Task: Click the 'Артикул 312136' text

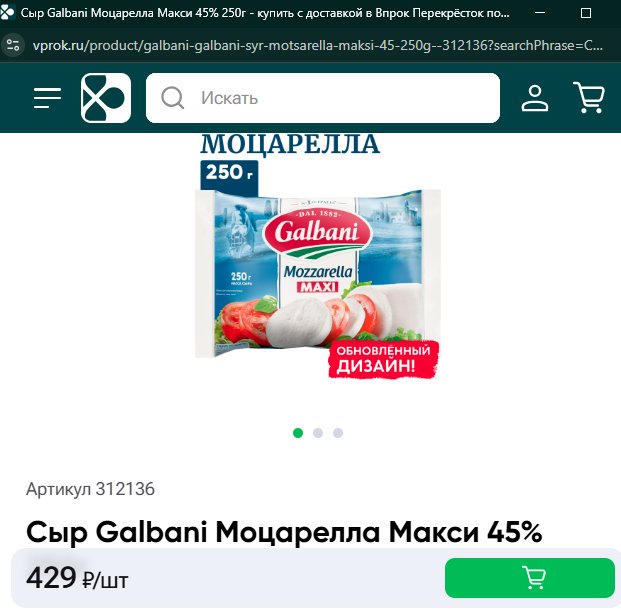Action: tap(90, 489)
